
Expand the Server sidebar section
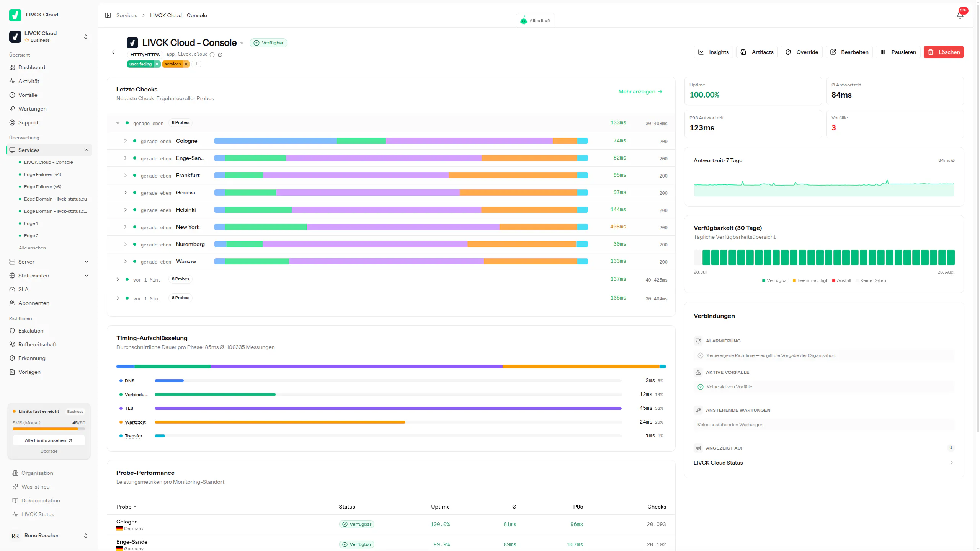click(x=87, y=262)
